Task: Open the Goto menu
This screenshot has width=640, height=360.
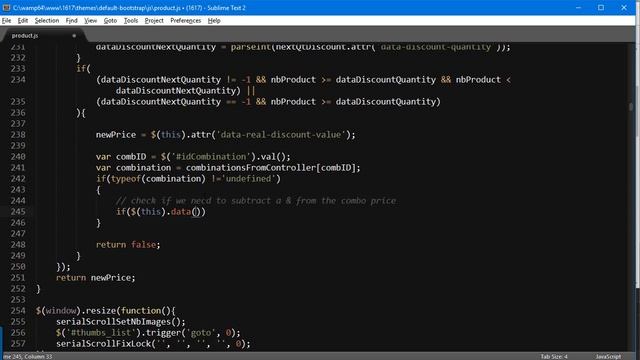Action: [110, 20]
